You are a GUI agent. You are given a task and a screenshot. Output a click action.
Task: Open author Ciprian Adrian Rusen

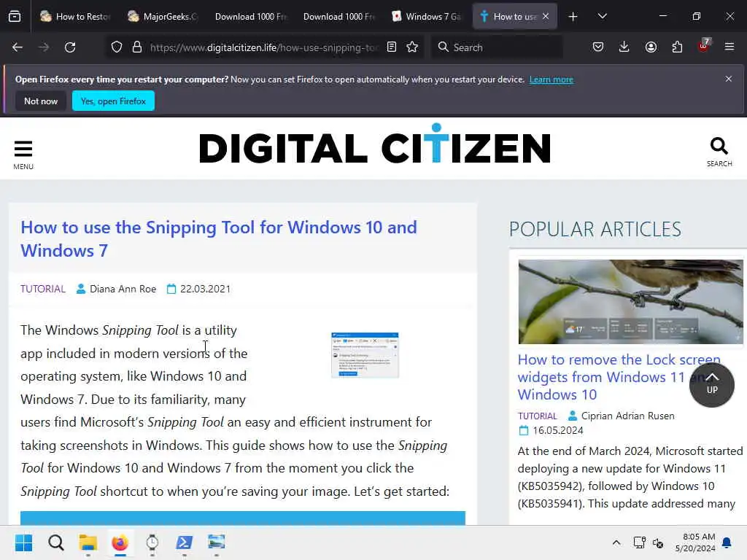(x=627, y=416)
